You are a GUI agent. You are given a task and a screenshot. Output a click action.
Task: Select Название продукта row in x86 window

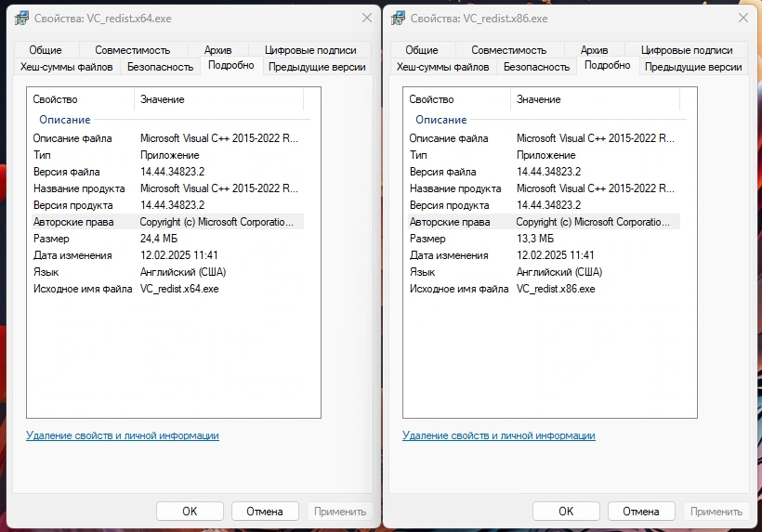[544, 188]
